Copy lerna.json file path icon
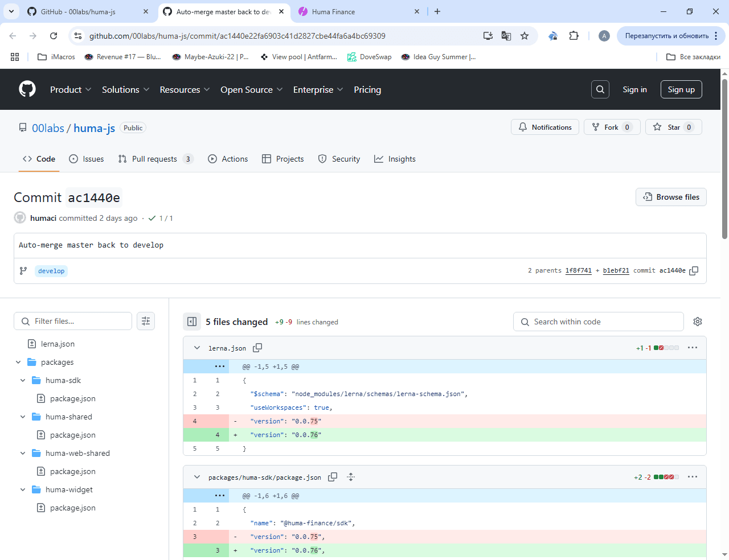The image size is (729, 560). click(x=257, y=348)
